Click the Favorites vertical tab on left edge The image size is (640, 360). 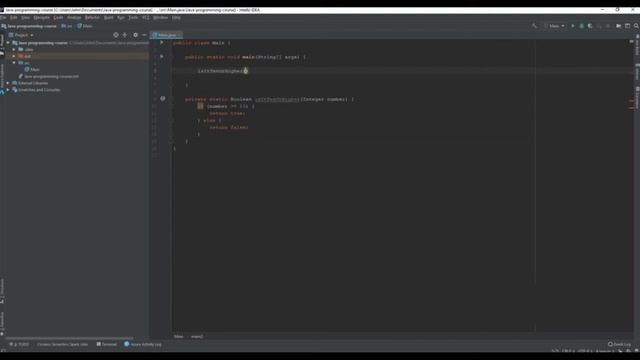pyautogui.click(x=2, y=324)
